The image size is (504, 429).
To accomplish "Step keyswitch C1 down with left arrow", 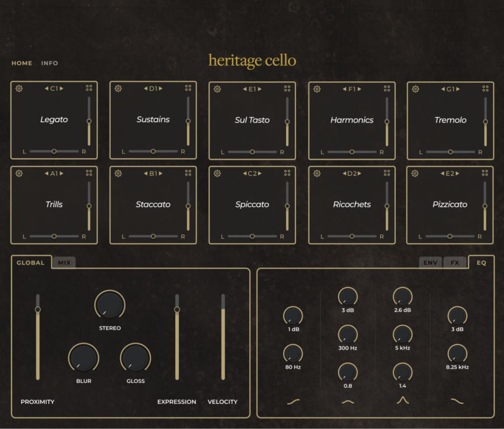I will point(46,88).
